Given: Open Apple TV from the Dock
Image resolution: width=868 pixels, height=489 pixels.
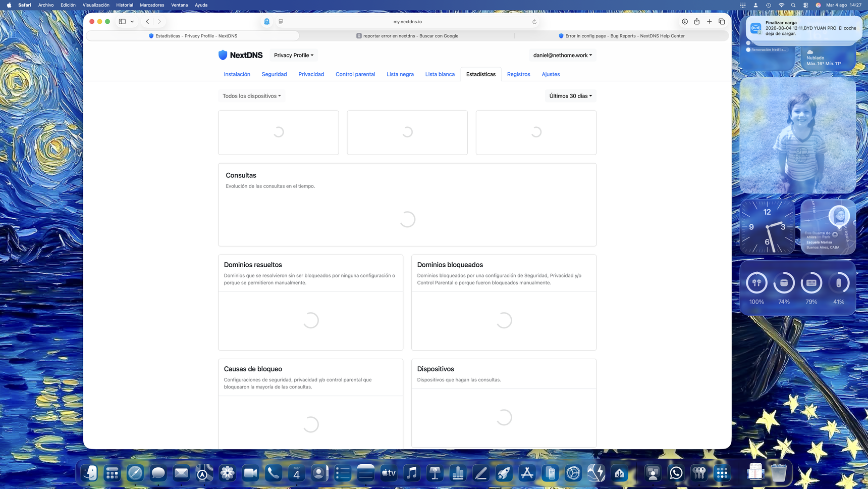Looking at the screenshot, I should pos(389,473).
